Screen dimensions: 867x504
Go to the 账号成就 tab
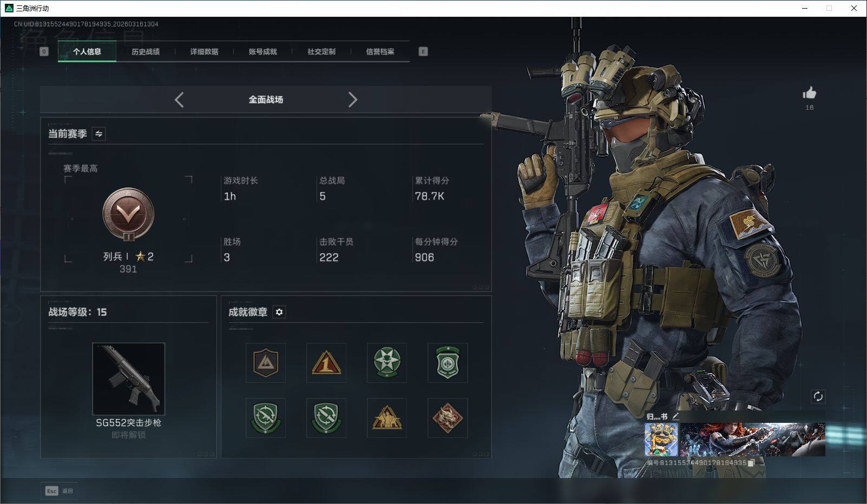(262, 51)
